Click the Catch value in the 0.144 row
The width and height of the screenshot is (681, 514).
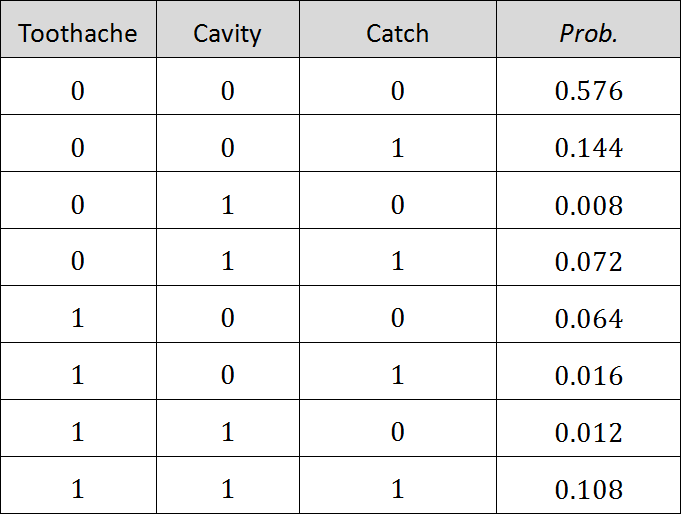pos(397,148)
